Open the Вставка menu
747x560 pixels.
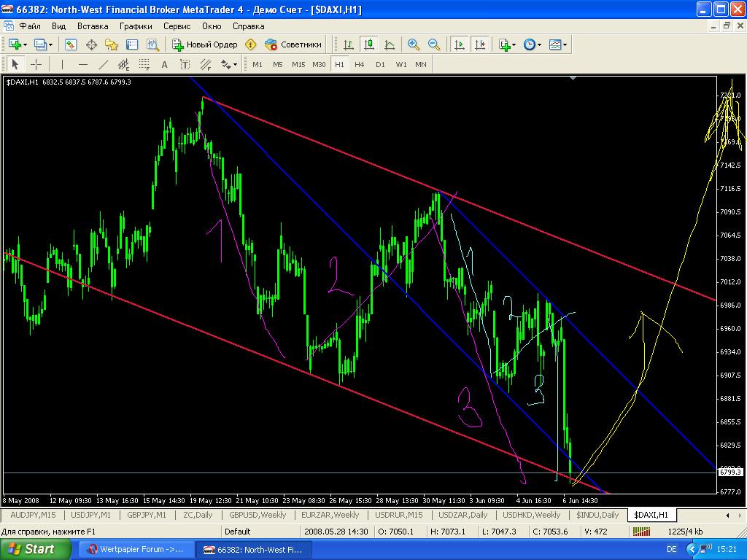[x=93, y=26]
